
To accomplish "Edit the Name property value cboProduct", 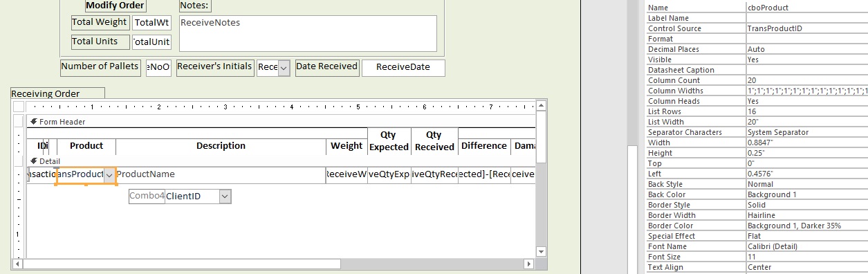I will [x=807, y=8].
